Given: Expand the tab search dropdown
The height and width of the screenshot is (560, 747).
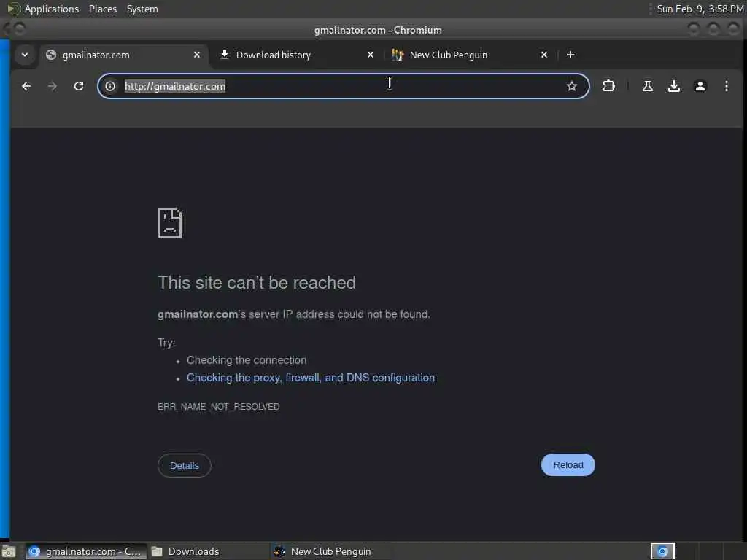Looking at the screenshot, I should coord(25,55).
